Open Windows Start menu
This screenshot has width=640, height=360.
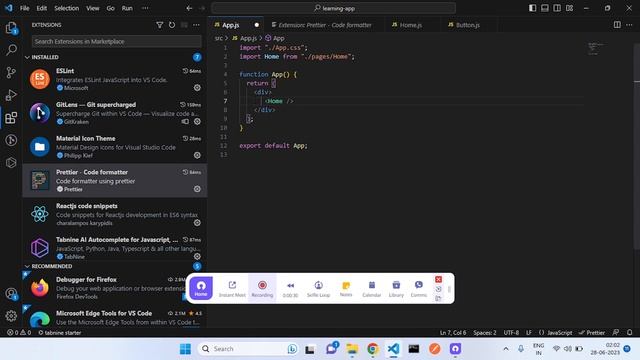tap(185, 349)
